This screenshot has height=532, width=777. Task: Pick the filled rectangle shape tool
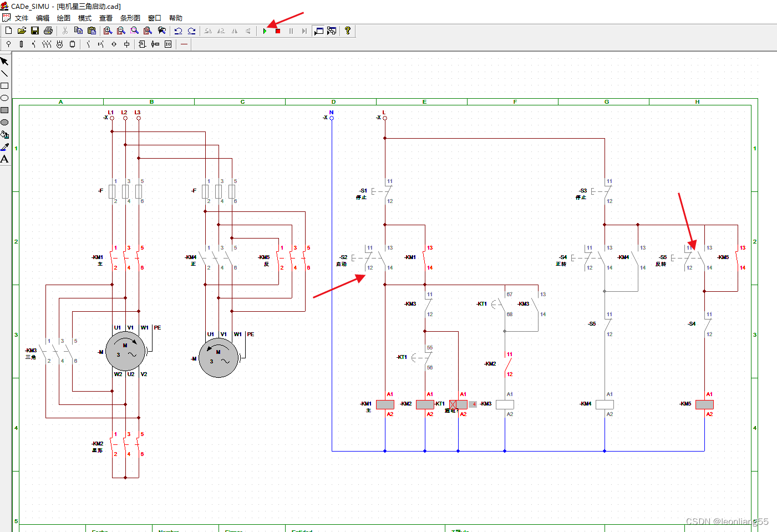4,110
